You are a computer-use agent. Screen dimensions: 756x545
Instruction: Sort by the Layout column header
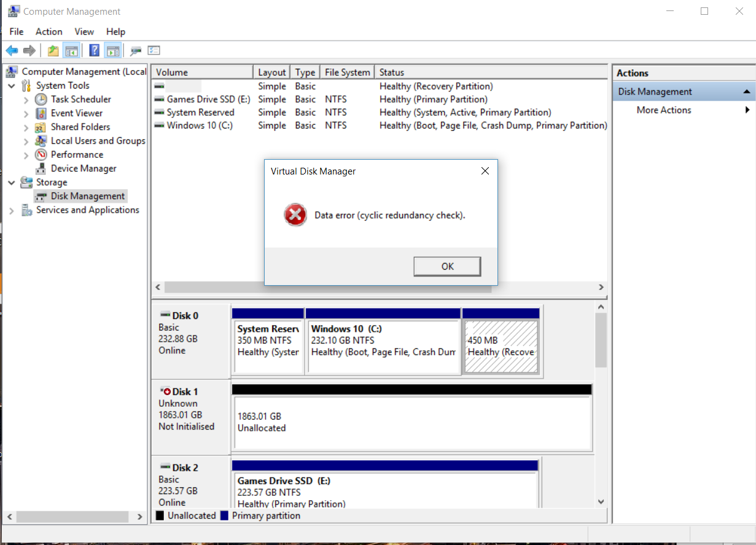pos(271,72)
